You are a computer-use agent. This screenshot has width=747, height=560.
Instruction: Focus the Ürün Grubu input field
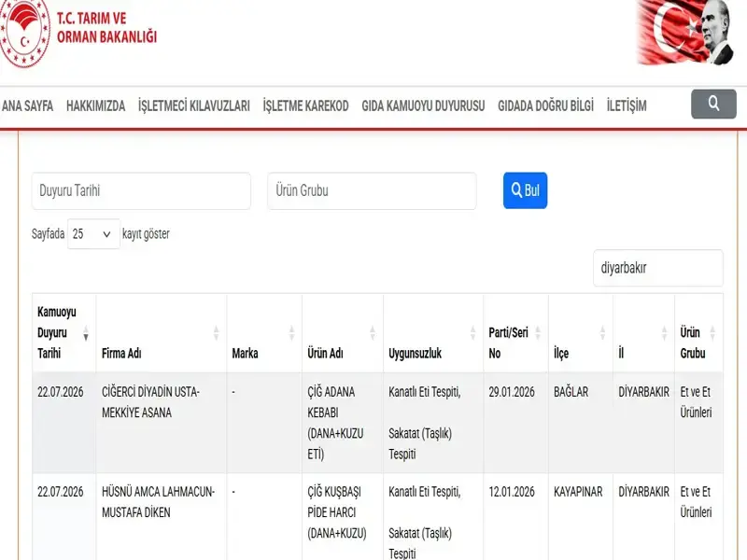click(x=372, y=191)
